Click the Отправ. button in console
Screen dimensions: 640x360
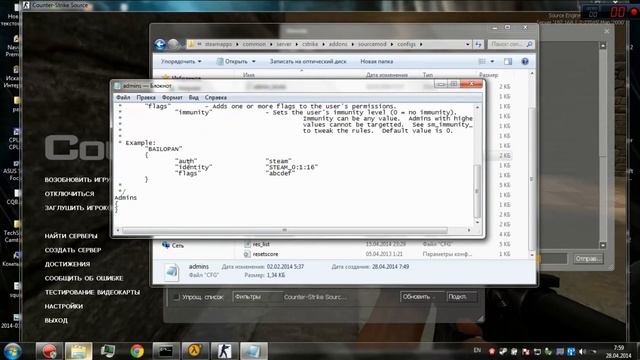point(588,259)
